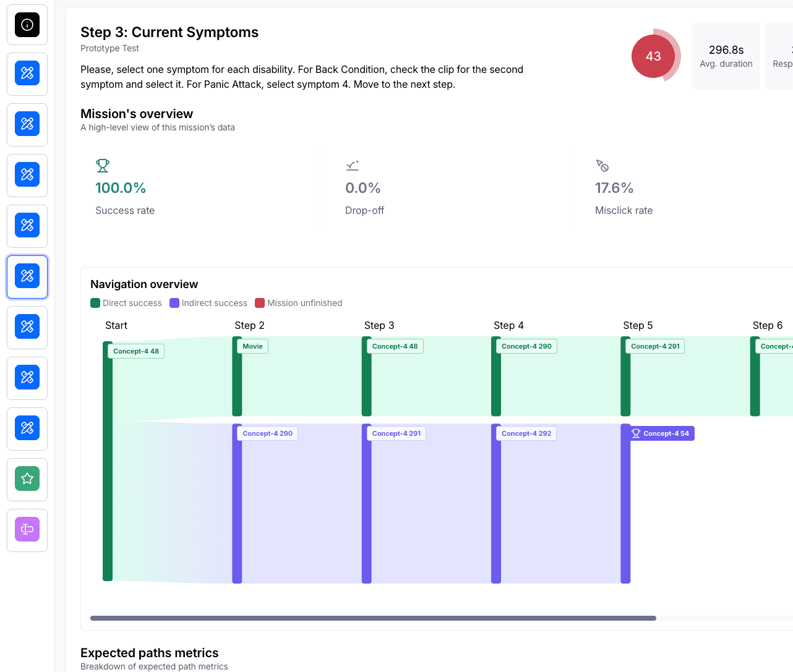Click the Avg. duration card
The height and width of the screenshot is (672, 793).
[726, 56]
